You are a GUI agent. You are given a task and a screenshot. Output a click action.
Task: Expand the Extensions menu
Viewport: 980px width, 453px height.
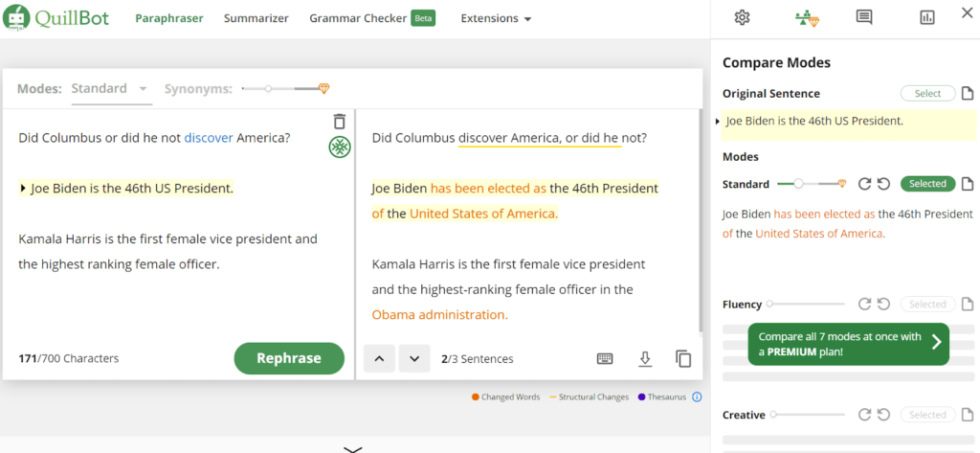[496, 19]
